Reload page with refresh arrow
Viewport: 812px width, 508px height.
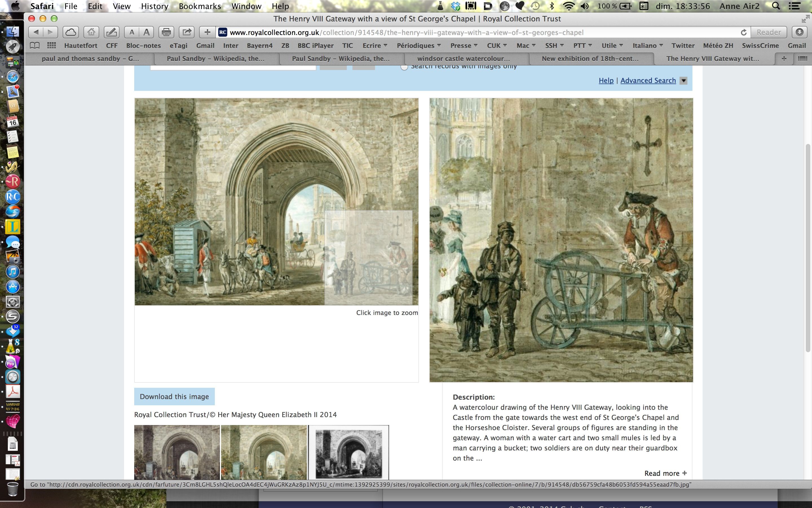coord(743,32)
